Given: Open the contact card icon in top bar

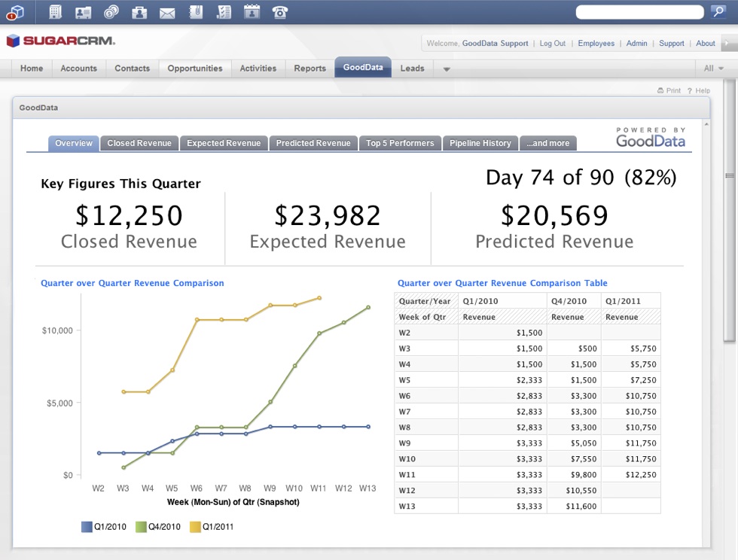Looking at the screenshot, I should pos(84,12).
